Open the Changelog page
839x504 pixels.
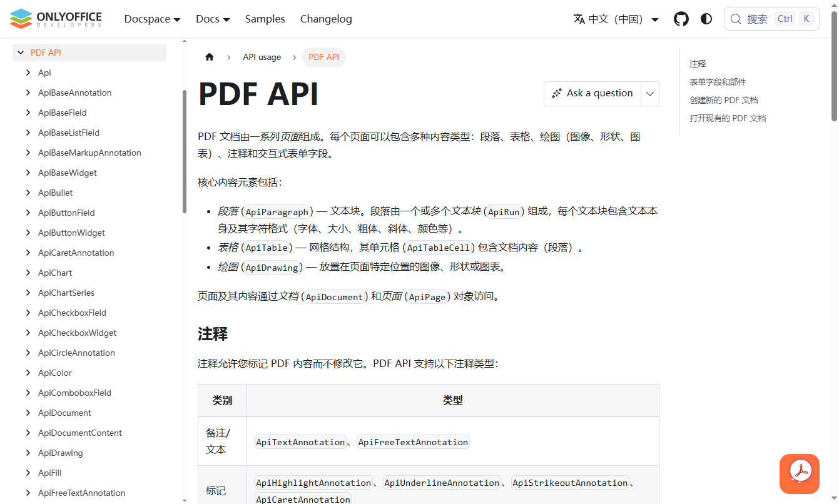coord(326,19)
